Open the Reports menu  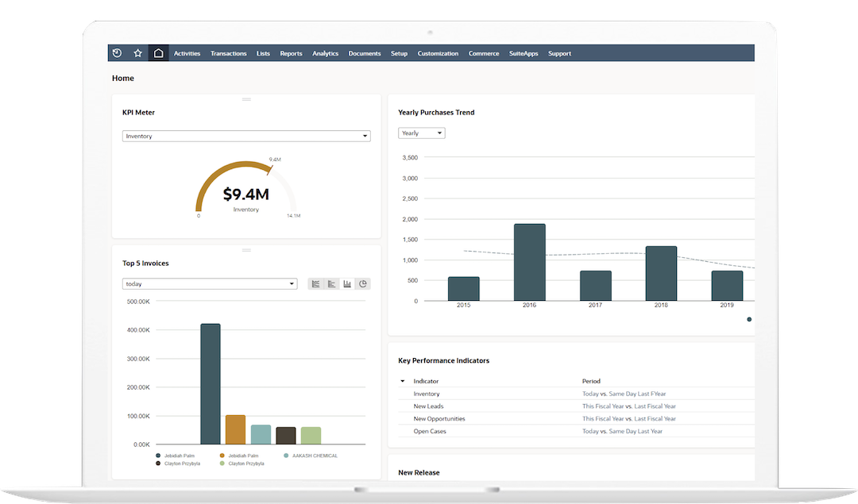[291, 52]
